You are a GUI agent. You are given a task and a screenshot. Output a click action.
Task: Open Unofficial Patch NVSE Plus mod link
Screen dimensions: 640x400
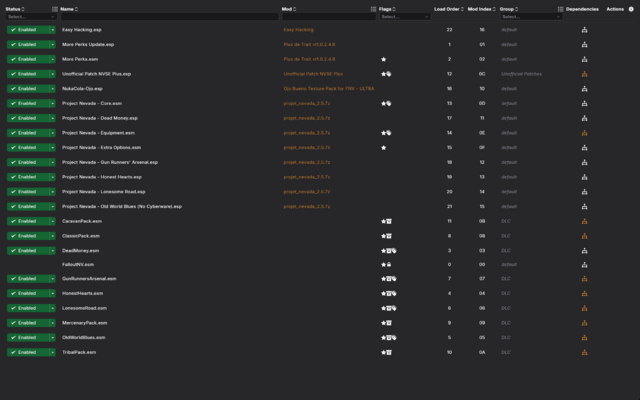(313, 74)
